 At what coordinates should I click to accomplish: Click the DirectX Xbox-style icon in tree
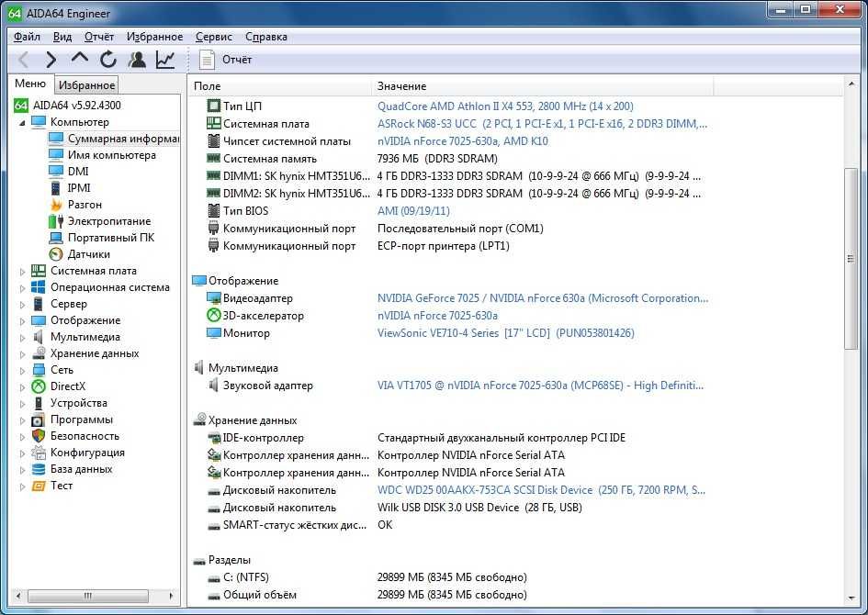39,386
